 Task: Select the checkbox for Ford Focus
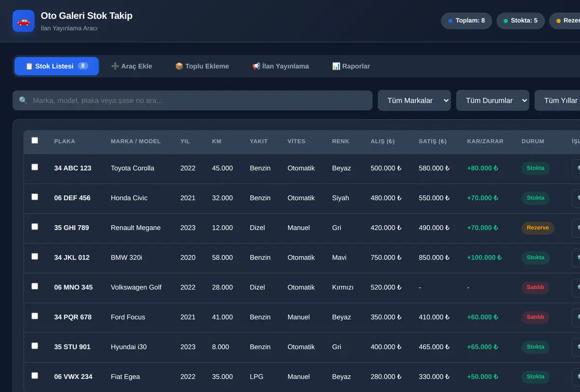tap(35, 316)
